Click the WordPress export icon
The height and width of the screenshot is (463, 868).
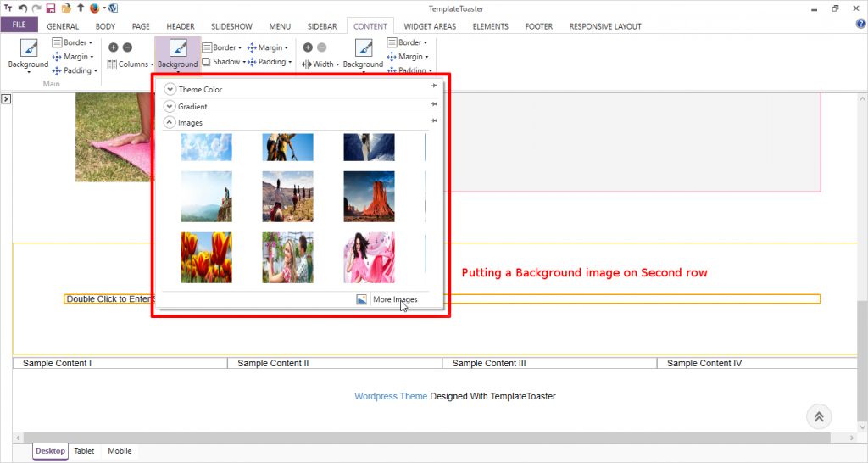click(114, 8)
